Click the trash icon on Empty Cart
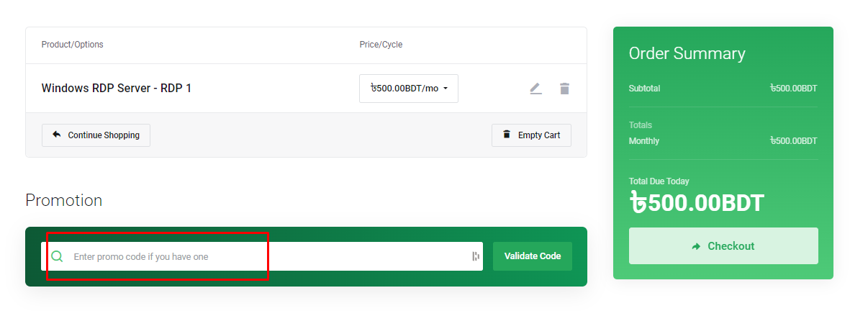868x311 pixels. click(x=507, y=135)
